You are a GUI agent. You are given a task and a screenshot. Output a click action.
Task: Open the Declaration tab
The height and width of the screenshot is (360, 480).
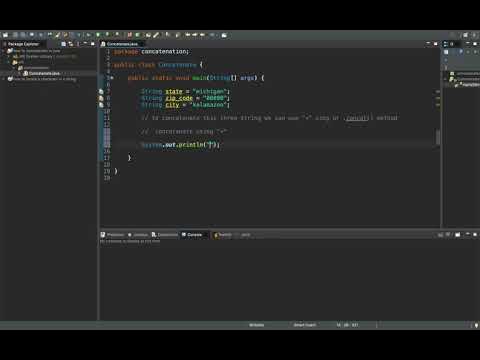(x=165, y=235)
